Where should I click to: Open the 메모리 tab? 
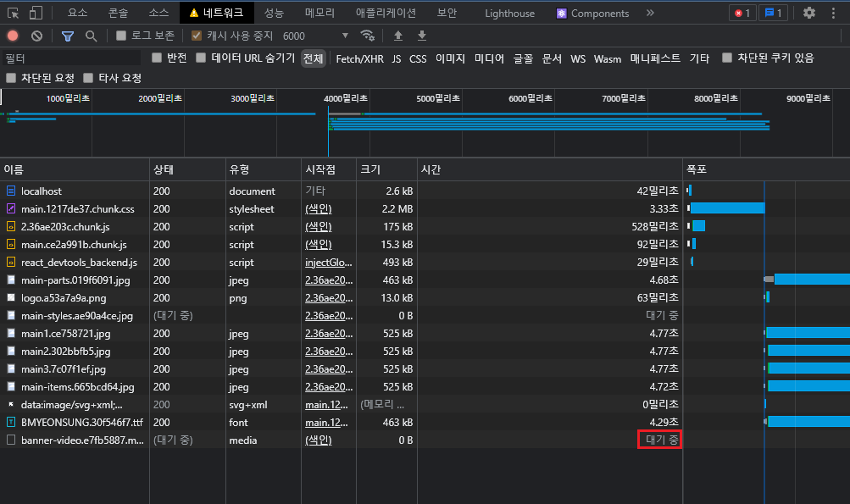click(319, 13)
